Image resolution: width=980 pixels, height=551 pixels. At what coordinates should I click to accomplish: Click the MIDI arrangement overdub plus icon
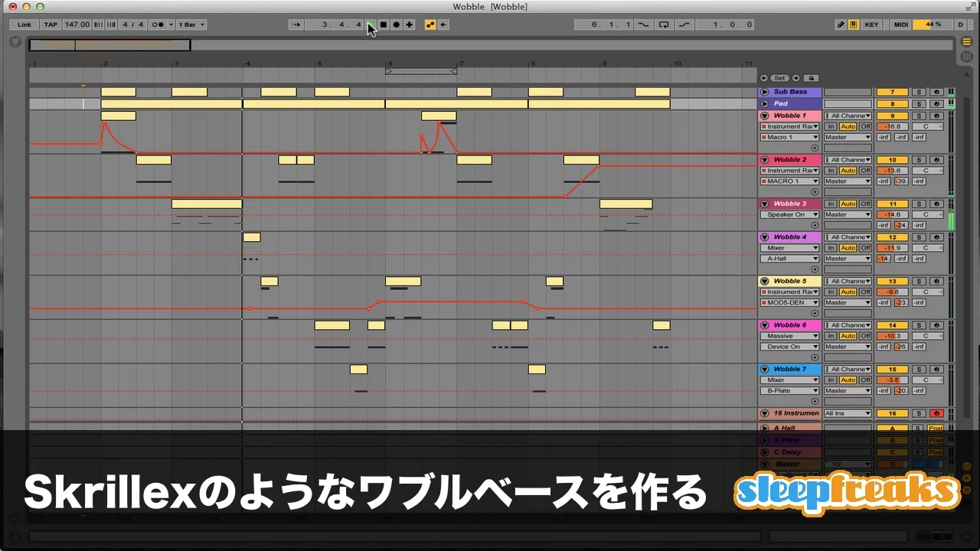coord(410,24)
